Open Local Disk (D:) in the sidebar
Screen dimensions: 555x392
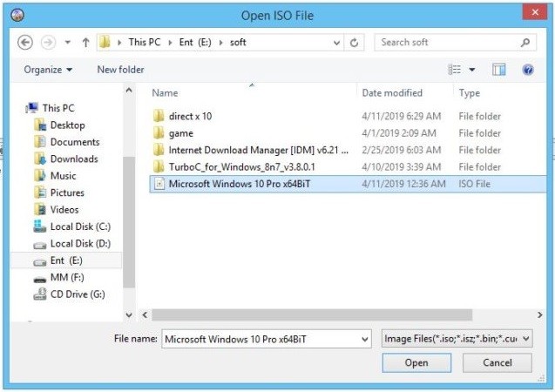click(x=71, y=243)
